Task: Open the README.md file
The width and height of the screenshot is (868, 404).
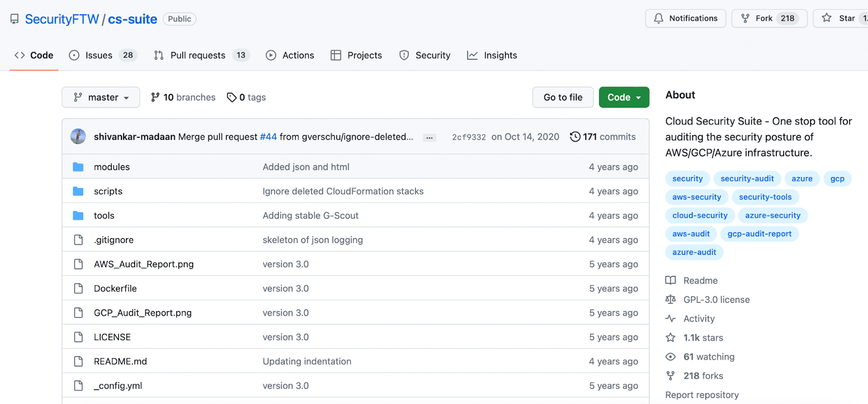Action: [120, 361]
